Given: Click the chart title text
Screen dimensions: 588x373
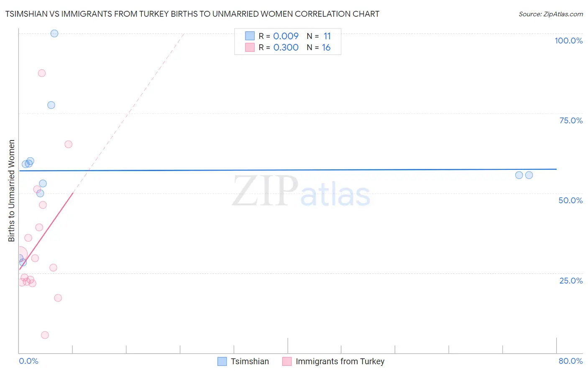Looking at the screenshot, I should 192,14.
